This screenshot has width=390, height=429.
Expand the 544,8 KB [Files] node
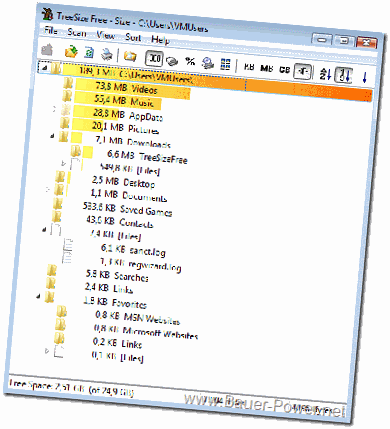pos(64,163)
